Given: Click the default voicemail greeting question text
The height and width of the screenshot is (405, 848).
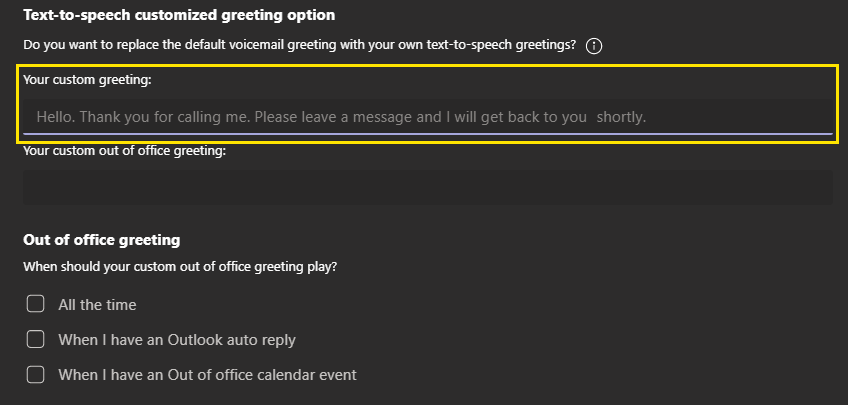Looking at the screenshot, I should (300, 44).
